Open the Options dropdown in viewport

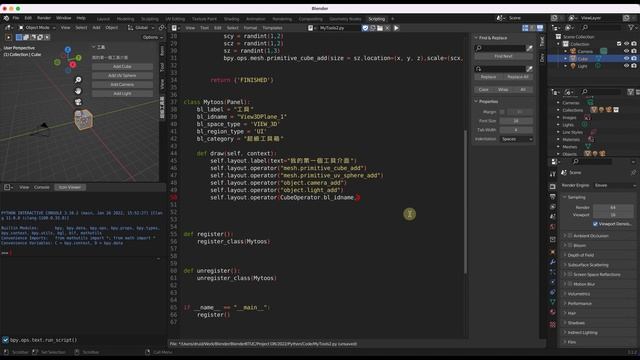click(x=152, y=37)
